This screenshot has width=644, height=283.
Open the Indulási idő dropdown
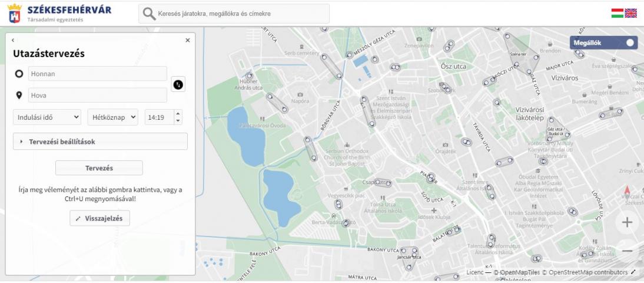(47, 117)
